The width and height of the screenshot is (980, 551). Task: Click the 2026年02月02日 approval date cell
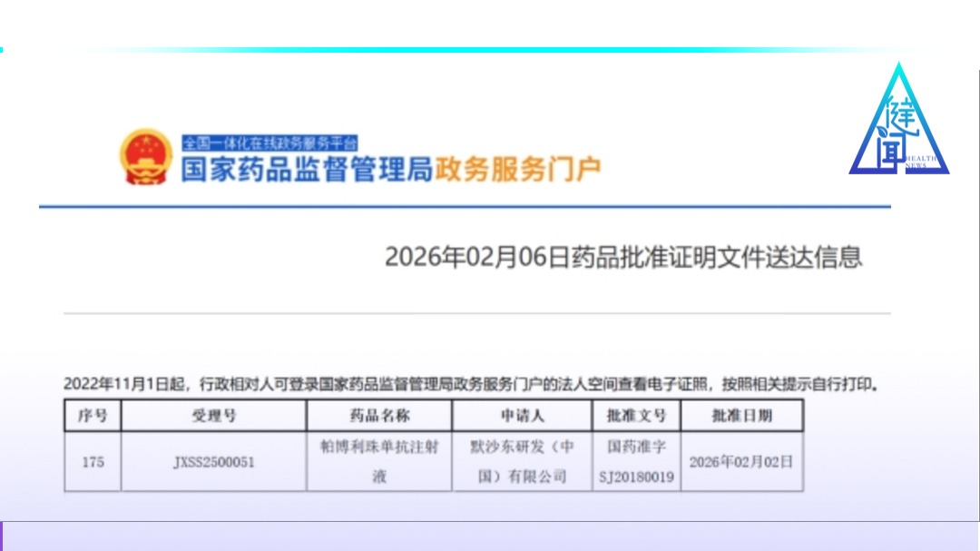(741, 462)
